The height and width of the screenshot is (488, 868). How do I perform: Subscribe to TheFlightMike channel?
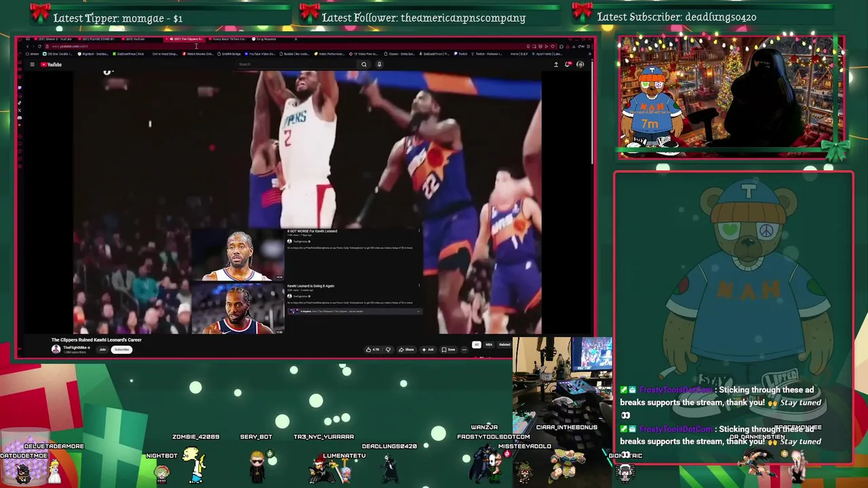[121, 350]
